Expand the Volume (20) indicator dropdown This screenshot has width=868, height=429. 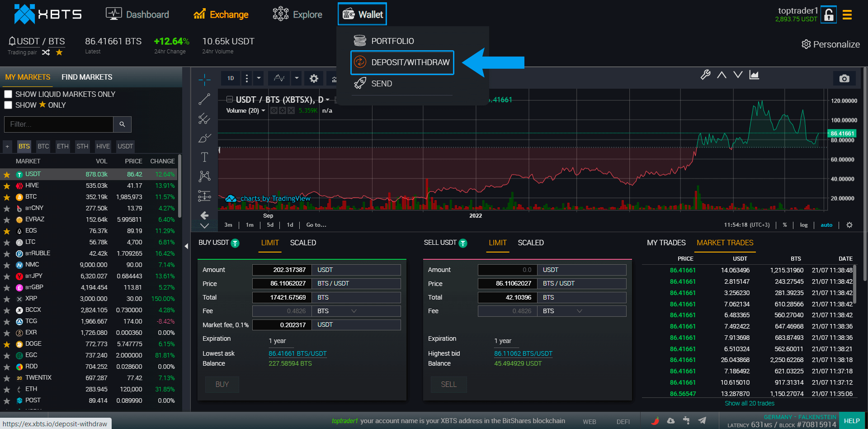(264, 111)
